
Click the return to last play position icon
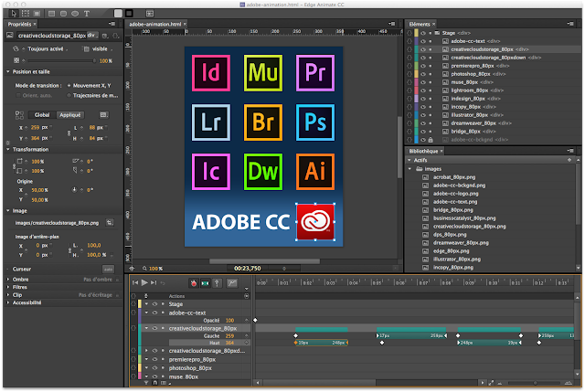click(163, 283)
